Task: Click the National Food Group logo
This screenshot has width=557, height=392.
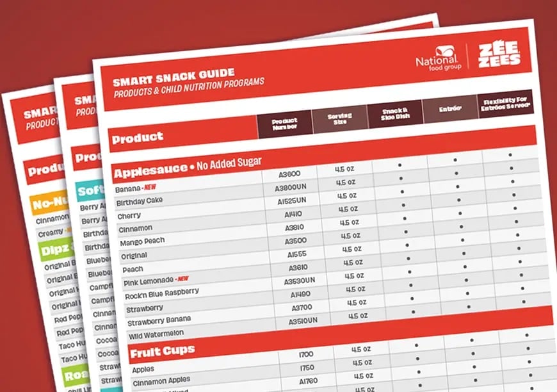Action: 439,58
